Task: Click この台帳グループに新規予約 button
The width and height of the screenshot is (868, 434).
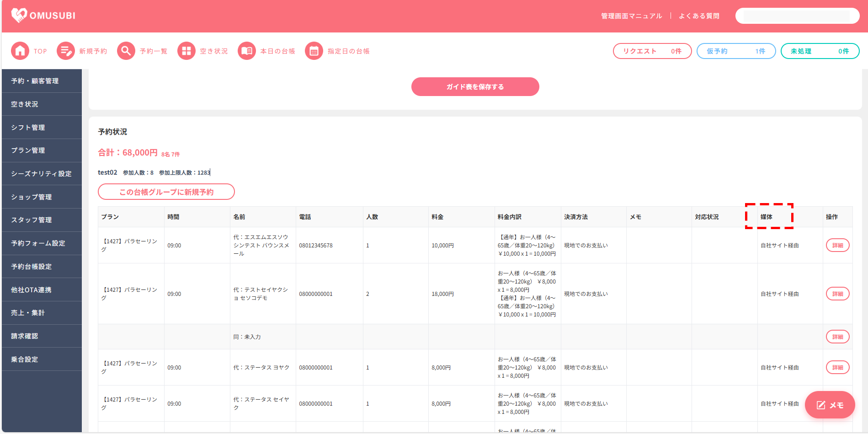Action: pos(166,192)
